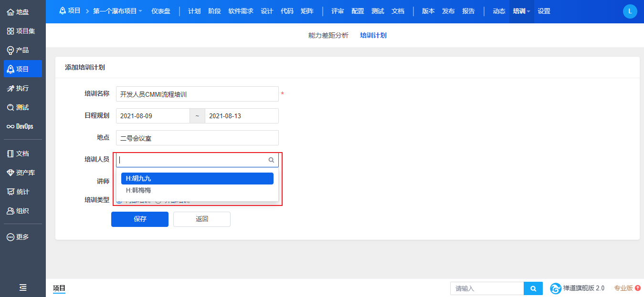Open the 发布 menu item
The height and width of the screenshot is (297, 644).
tap(448, 11)
